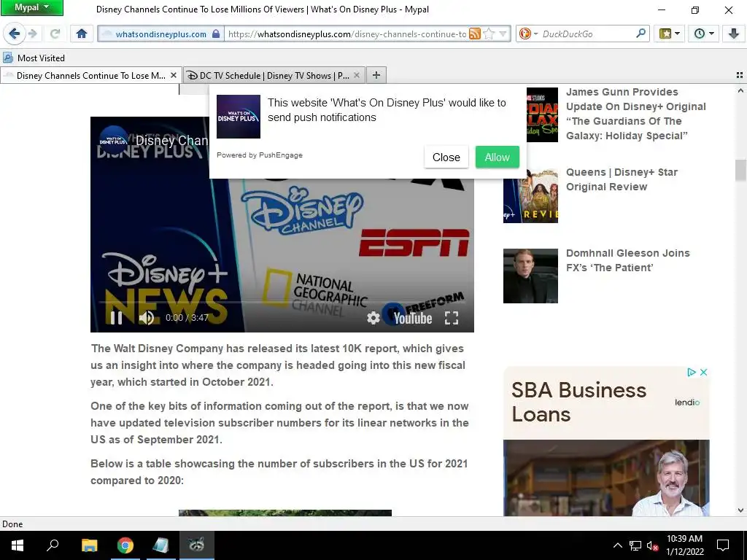Open the Most Visited bookmarks folder
The image size is (747, 560).
(x=34, y=58)
